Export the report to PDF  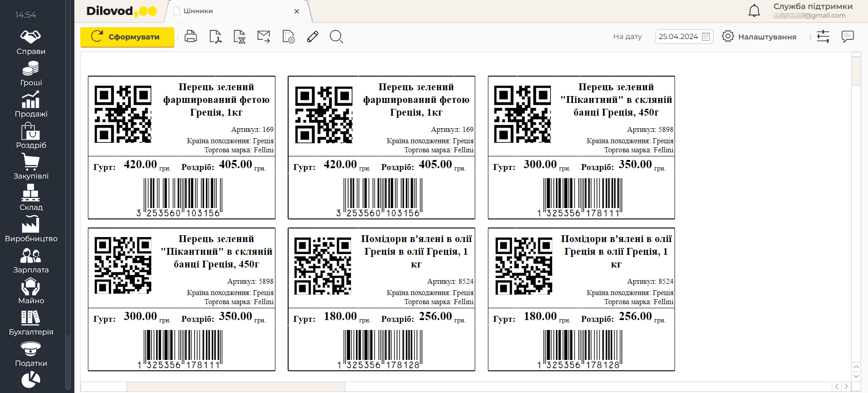point(215,37)
